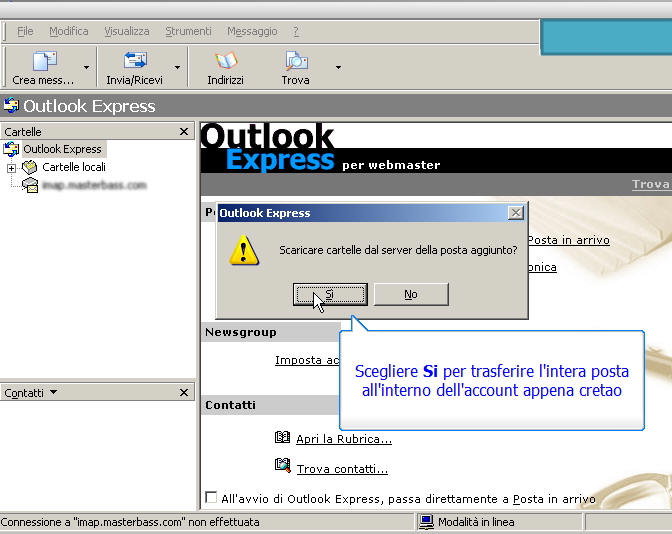Image resolution: width=672 pixels, height=534 pixels.
Task: Click the Invia/Ricevi toolbar icon
Action: tap(135, 60)
